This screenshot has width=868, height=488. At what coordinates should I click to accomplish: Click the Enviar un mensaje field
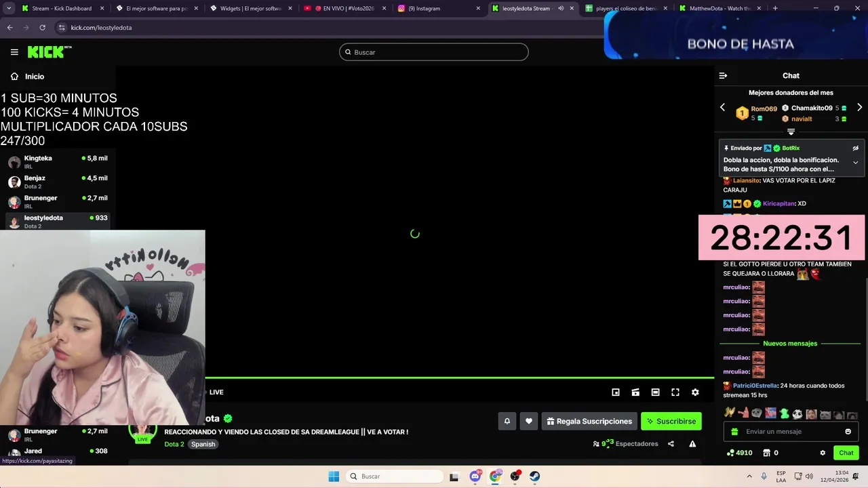[791, 432]
